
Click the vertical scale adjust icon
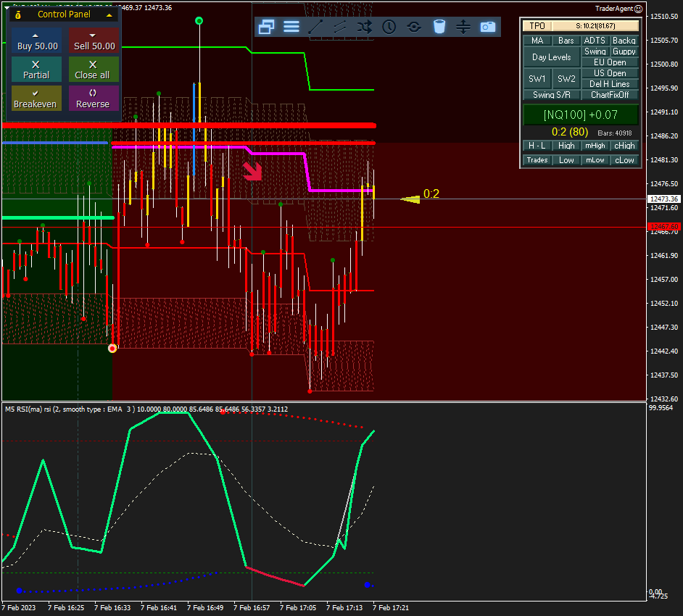463,27
